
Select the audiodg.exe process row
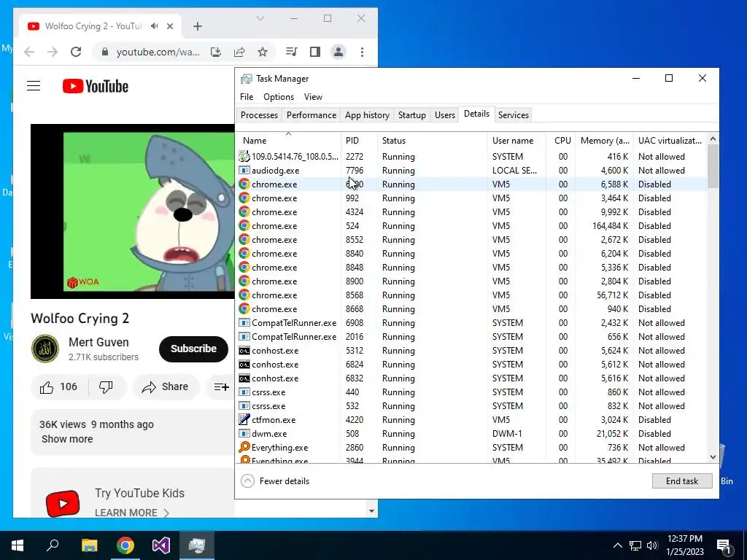[471, 171]
